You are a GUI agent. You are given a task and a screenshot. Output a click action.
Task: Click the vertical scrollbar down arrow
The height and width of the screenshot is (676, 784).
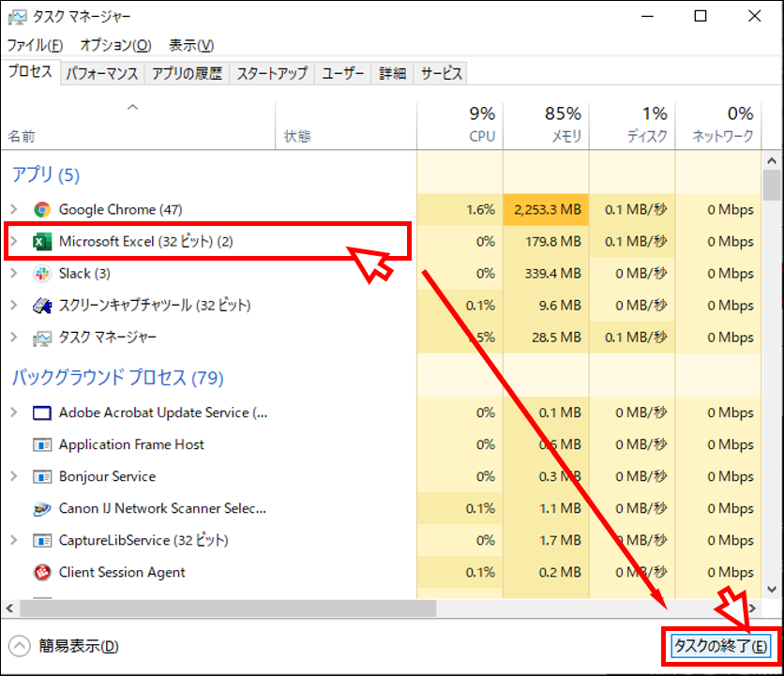coord(772,590)
